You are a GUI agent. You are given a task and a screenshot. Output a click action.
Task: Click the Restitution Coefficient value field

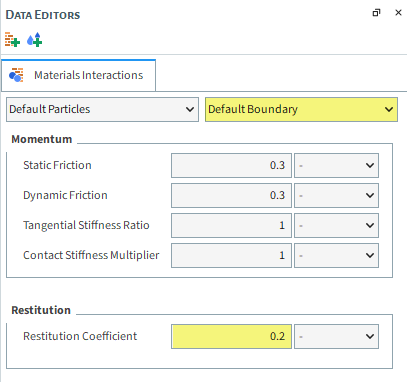pyautogui.click(x=231, y=336)
